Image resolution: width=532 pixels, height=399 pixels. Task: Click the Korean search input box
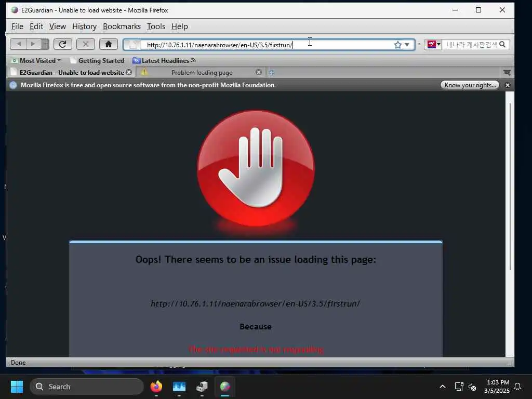click(471, 45)
